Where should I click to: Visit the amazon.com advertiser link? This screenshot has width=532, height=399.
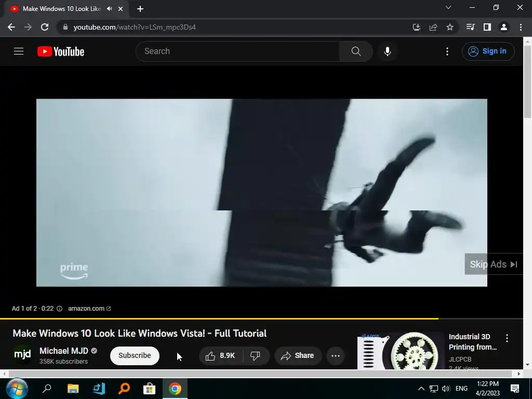click(89, 309)
